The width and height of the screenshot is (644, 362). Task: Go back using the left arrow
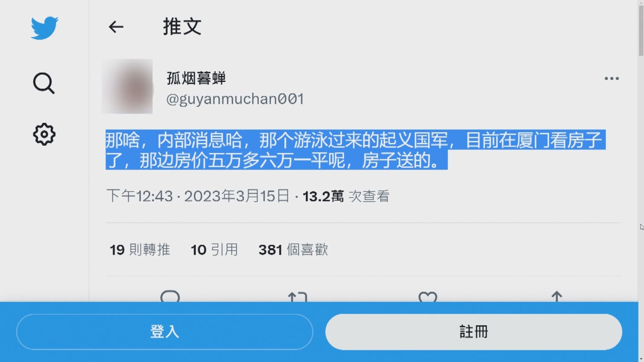[x=116, y=27]
